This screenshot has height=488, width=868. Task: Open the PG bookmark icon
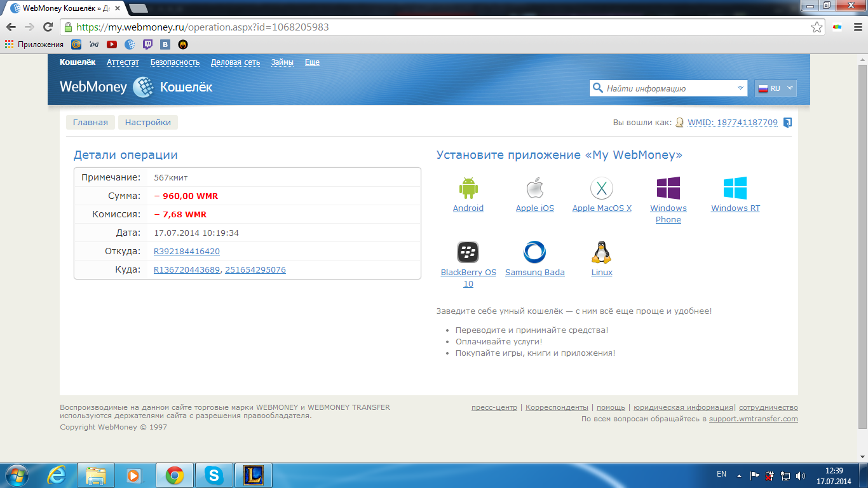94,44
